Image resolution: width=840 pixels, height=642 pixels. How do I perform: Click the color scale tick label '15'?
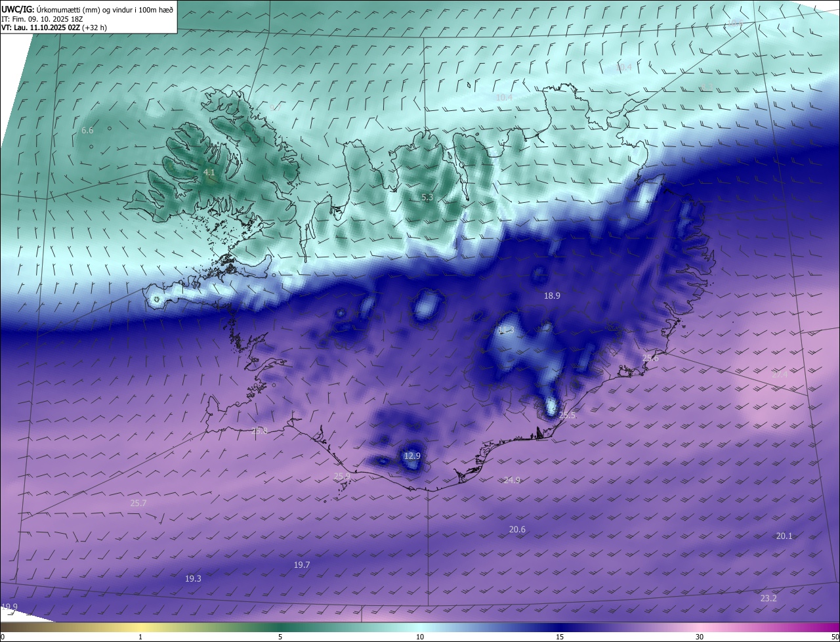click(x=560, y=637)
